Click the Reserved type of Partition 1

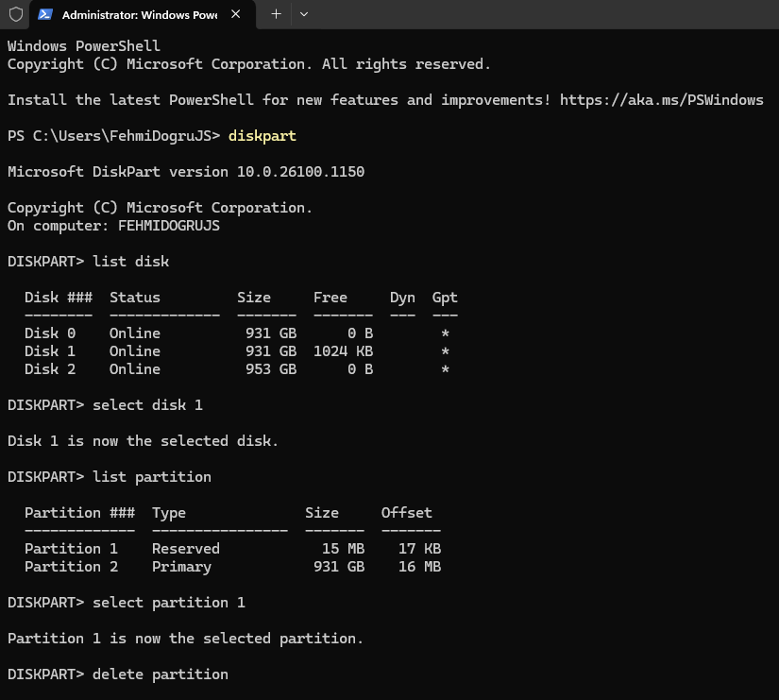[186, 548]
